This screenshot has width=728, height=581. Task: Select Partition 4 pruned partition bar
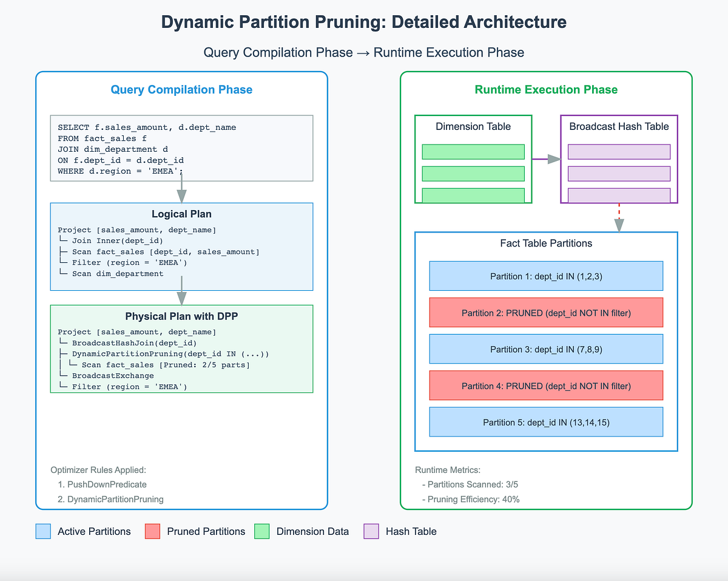(x=545, y=385)
